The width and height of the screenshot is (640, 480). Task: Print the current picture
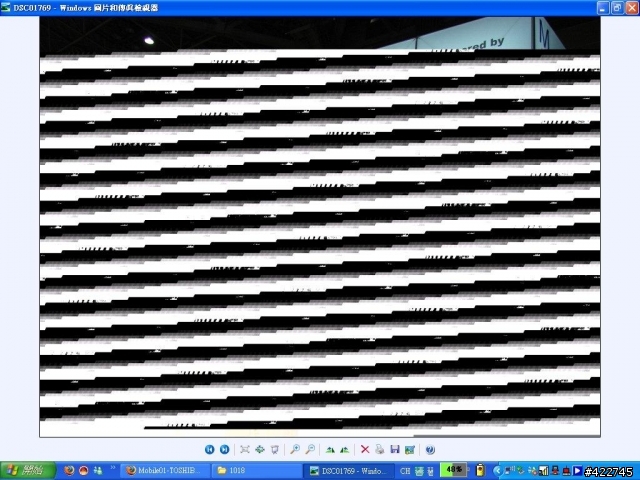tap(380, 449)
